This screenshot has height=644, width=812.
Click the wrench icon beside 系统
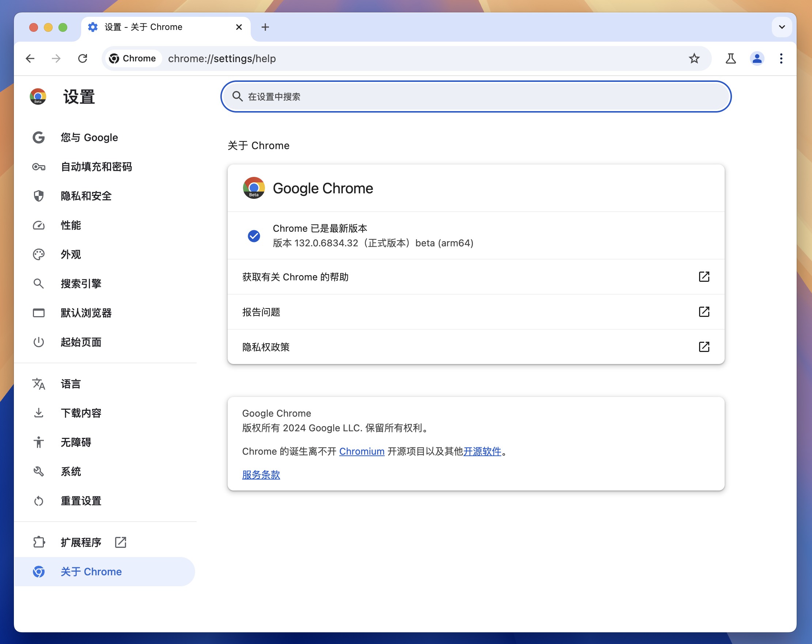pyautogui.click(x=38, y=471)
